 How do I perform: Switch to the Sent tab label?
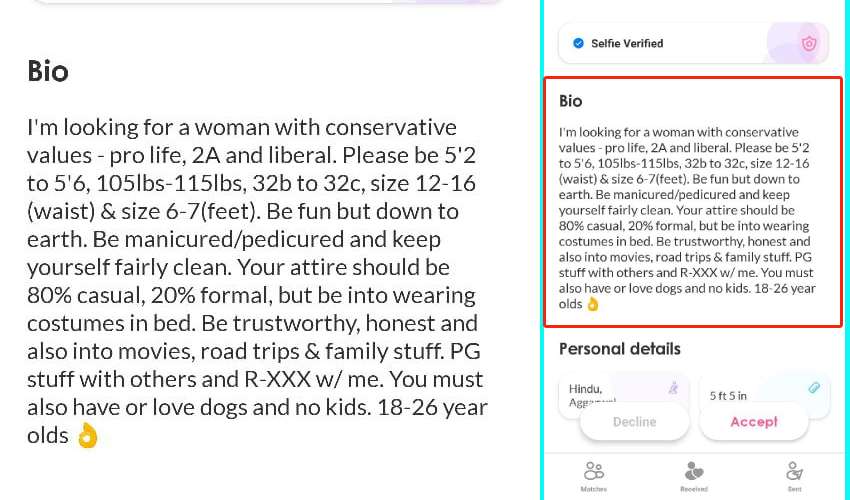click(795, 489)
